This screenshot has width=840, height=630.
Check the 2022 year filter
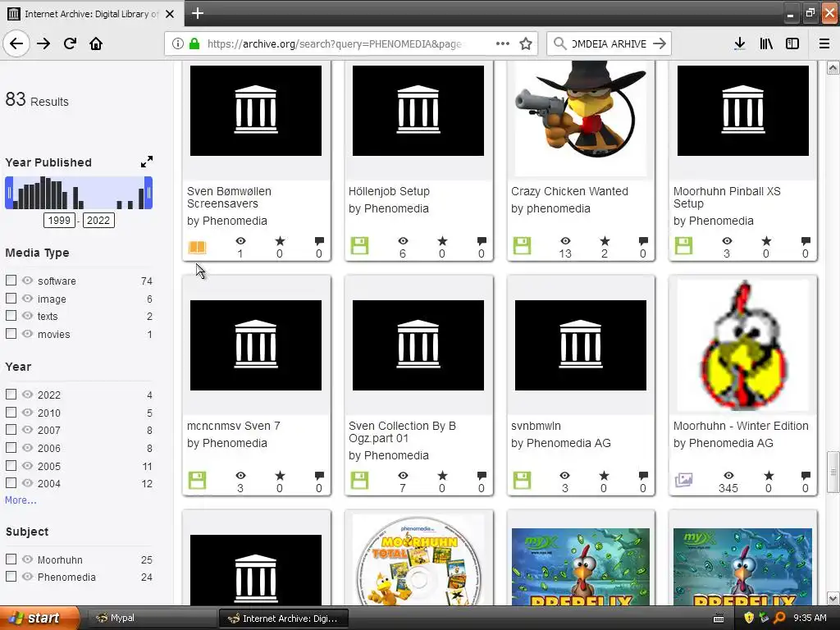(11, 395)
